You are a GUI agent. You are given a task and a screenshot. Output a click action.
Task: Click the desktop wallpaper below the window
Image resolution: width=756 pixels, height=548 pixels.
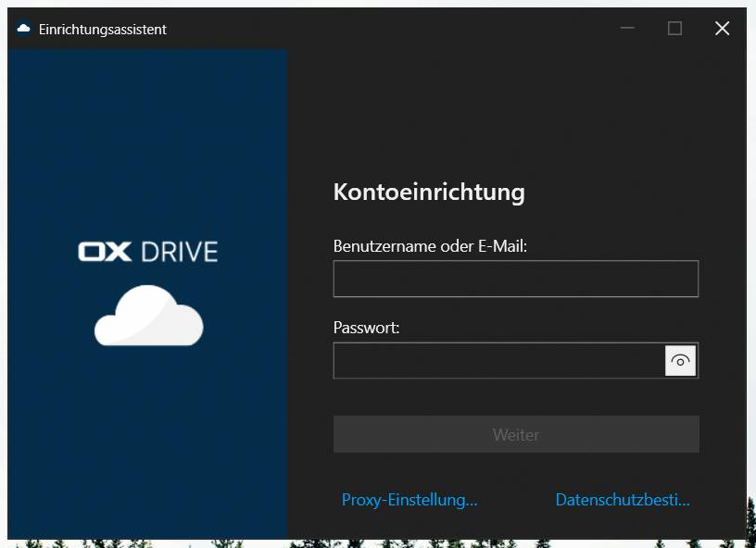[371, 543]
